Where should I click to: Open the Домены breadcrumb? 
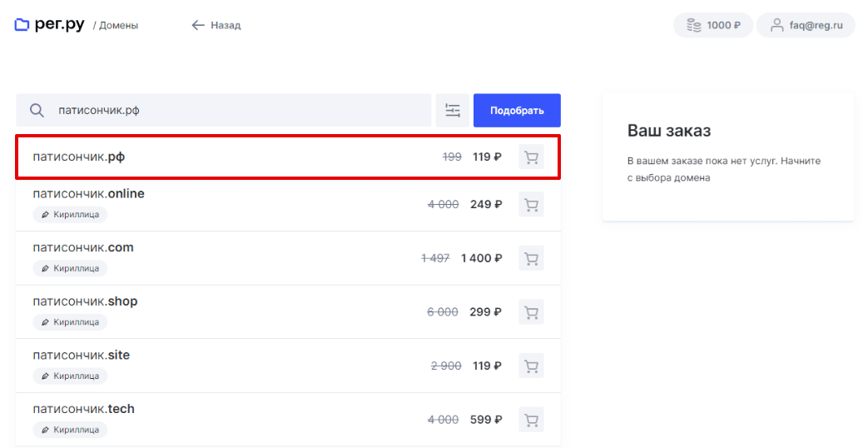(x=118, y=26)
